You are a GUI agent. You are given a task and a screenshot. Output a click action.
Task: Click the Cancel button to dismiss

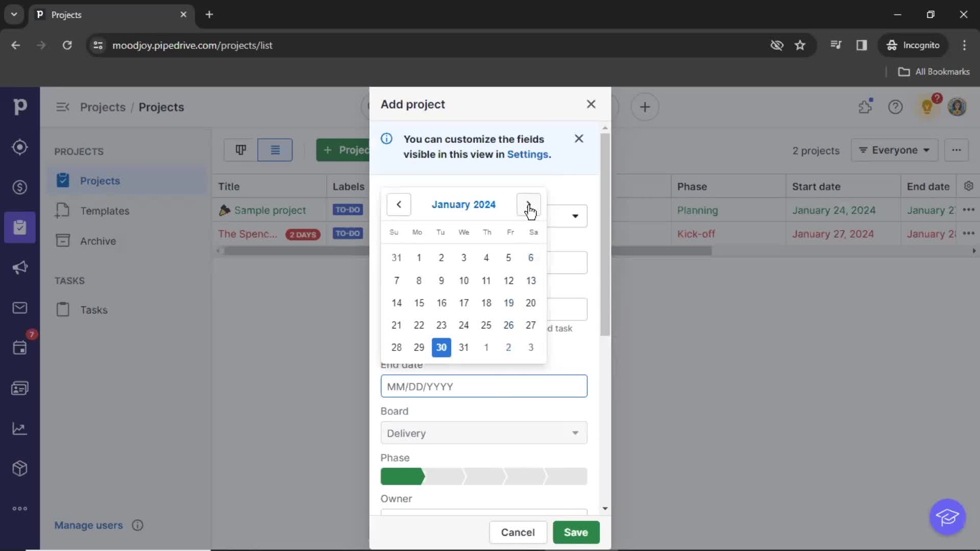[x=518, y=532]
